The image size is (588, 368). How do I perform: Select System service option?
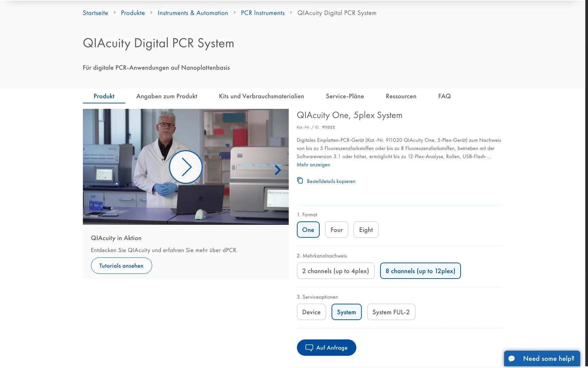point(346,312)
